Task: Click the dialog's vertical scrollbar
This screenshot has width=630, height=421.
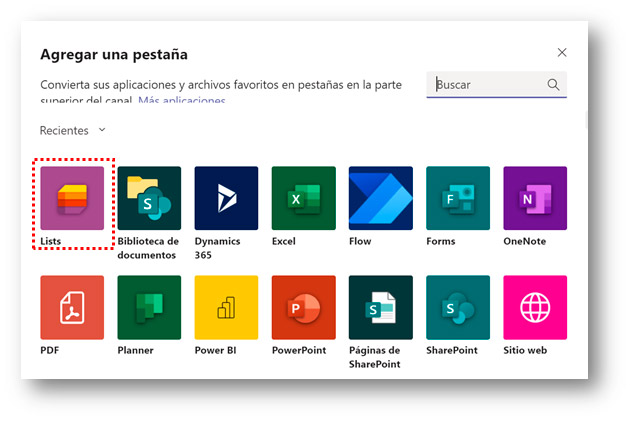Action: click(586, 120)
